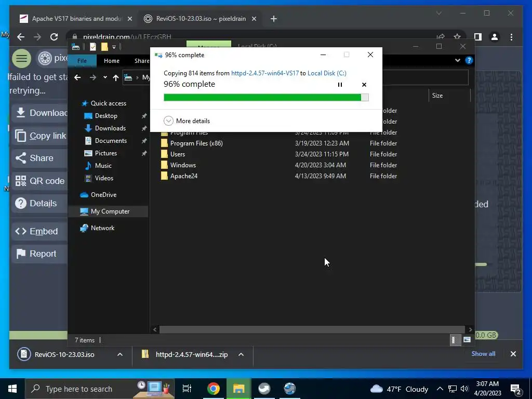
Task: Expand More details in copy dialog
Action: [x=187, y=121]
